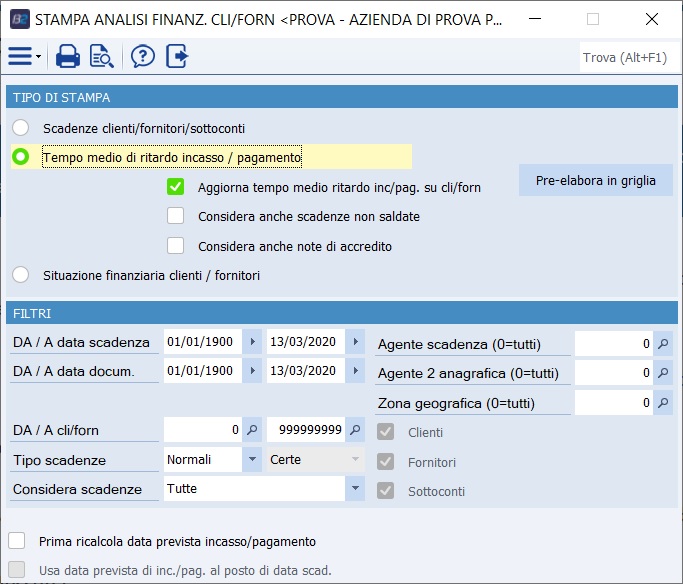Click the FILTRI section header
Screen dimensions: 683x584
click(342, 313)
